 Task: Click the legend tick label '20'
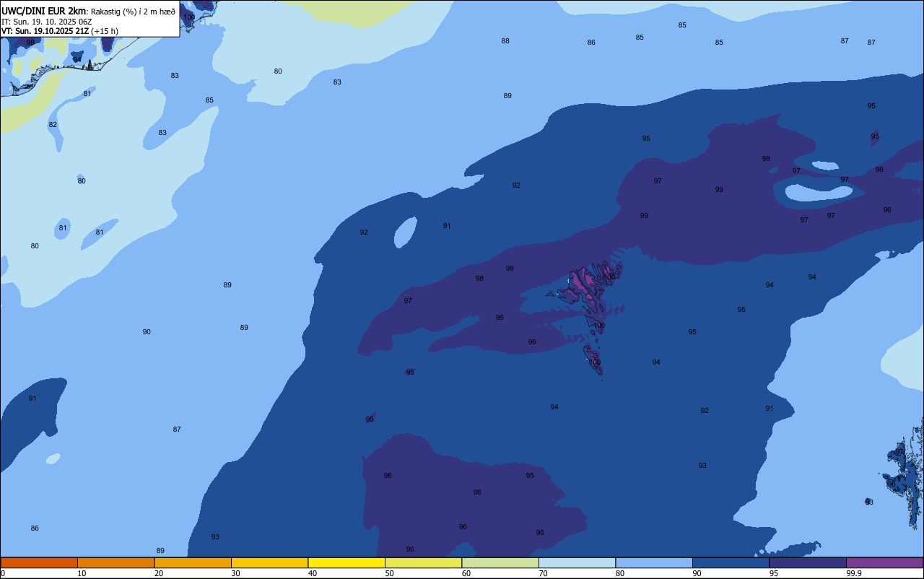[x=159, y=573]
